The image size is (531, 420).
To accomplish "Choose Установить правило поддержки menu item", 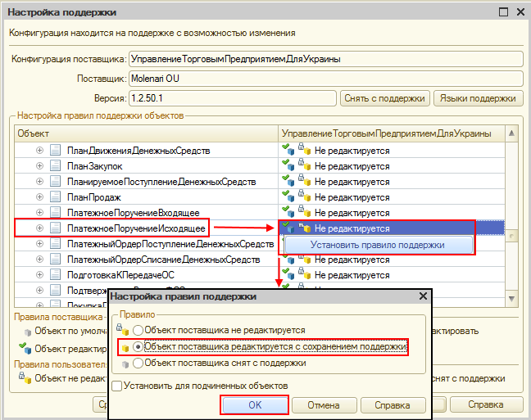I will tap(379, 245).
